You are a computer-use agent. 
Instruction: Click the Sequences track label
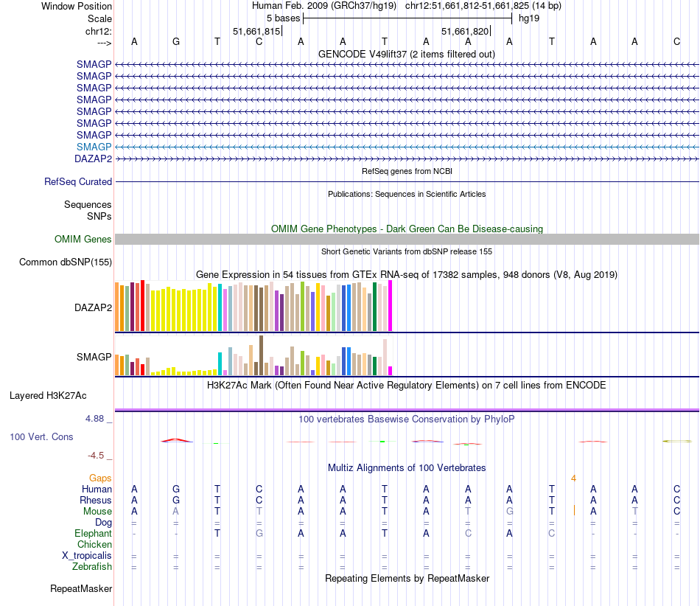click(x=88, y=204)
